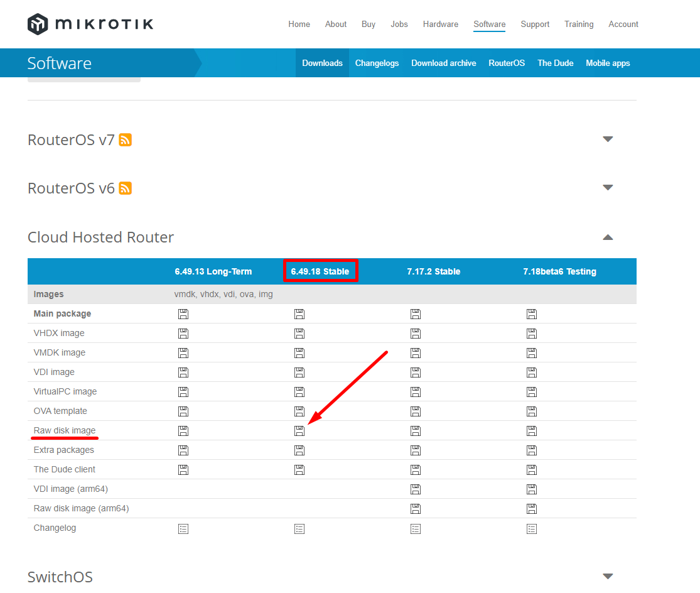Screen dimensions: 700x593
Task: Expand the RouterOS v7 section
Action: [x=608, y=139]
